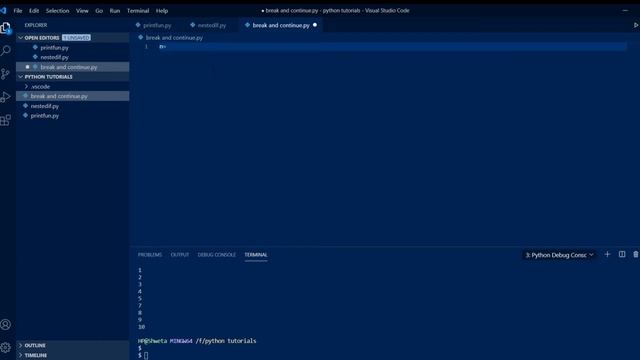Open the Edit menu
The height and width of the screenshot is (360, 640).
pos(34,11)
